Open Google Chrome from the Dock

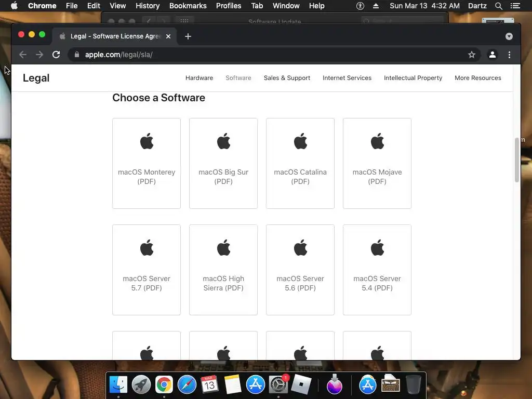(x=164, y=384)
